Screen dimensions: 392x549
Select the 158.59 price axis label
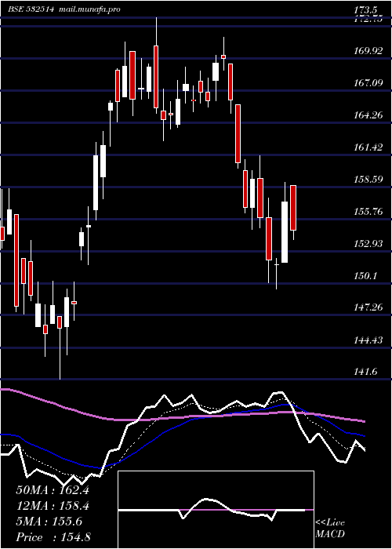368,180
